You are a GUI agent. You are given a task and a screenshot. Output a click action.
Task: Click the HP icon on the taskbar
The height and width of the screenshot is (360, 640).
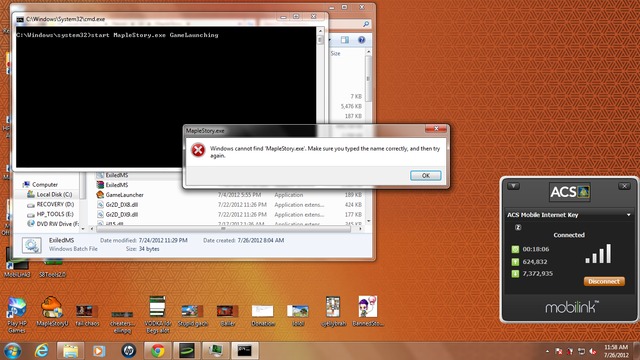[x=129, y=351]
